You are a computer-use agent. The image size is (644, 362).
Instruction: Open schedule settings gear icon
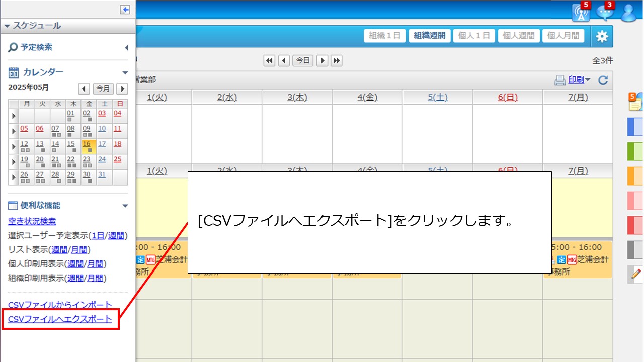click(x=602, y=36)
